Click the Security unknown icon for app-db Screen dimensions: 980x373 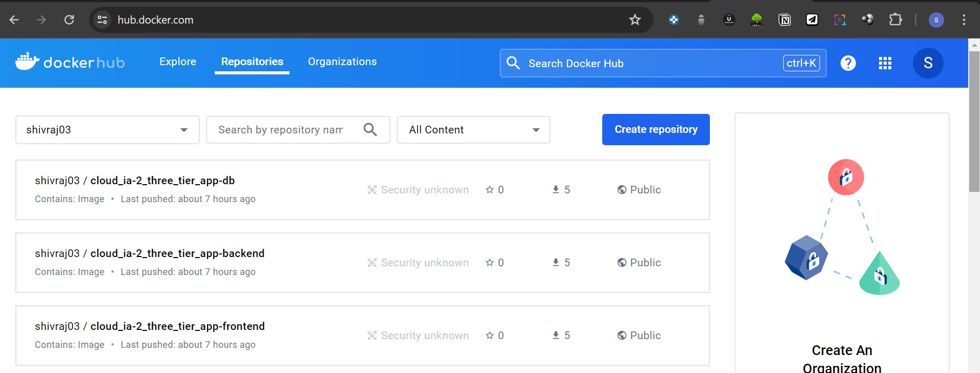point(372,190)
